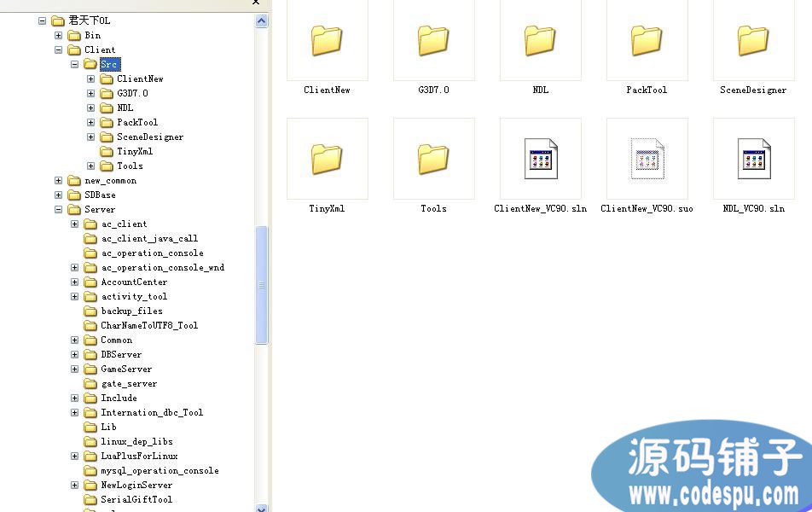Collapse the Client folder node
The width and height of the screenshot is (812, 512).
click(x=58, y=49)
